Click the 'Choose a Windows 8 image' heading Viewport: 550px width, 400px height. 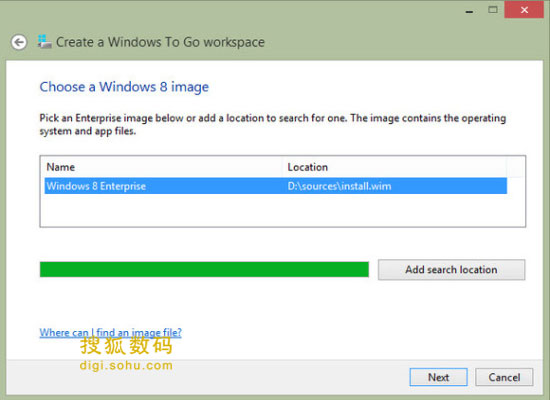(x=124, y=87)
